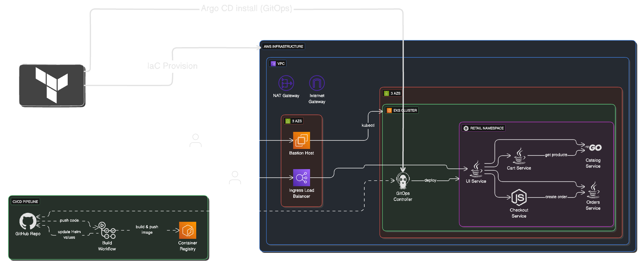This screenshot has width=644, height=273.
Task: Select the Container Registry icon
Action: [x=188, y=230]
